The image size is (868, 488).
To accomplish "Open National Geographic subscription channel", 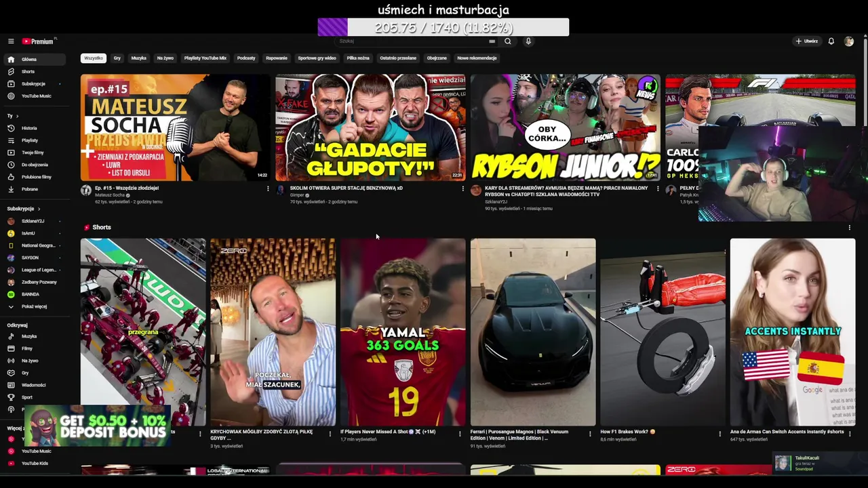I will (35, 245).
